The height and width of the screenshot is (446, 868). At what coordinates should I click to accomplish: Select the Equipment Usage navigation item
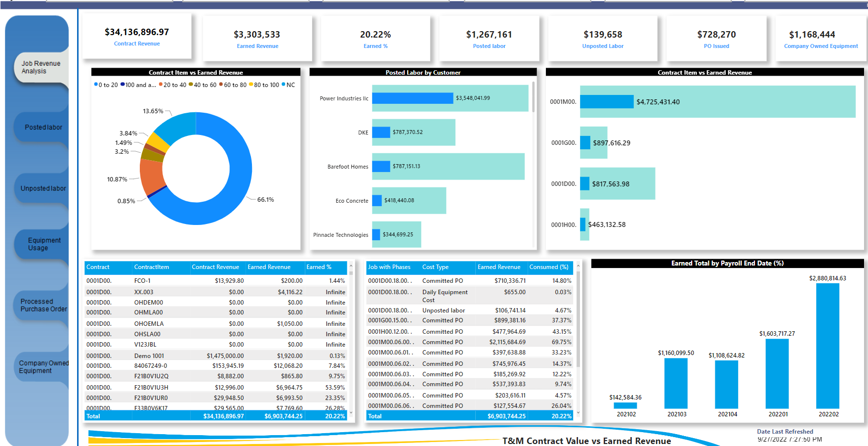tap(43, 244)
